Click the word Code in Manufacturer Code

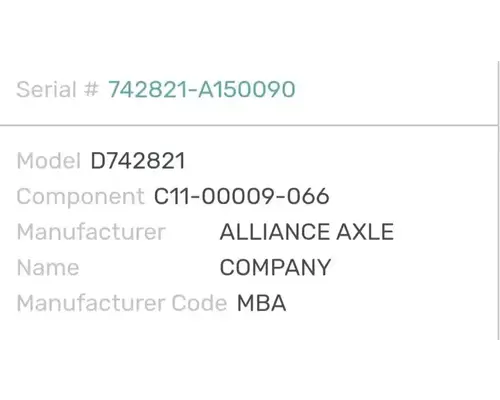click(199, 303)
